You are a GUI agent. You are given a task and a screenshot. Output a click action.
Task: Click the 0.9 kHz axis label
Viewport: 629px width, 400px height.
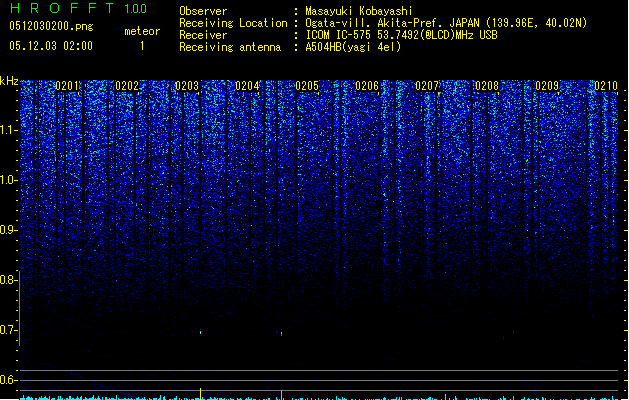[x=8, y=230]
